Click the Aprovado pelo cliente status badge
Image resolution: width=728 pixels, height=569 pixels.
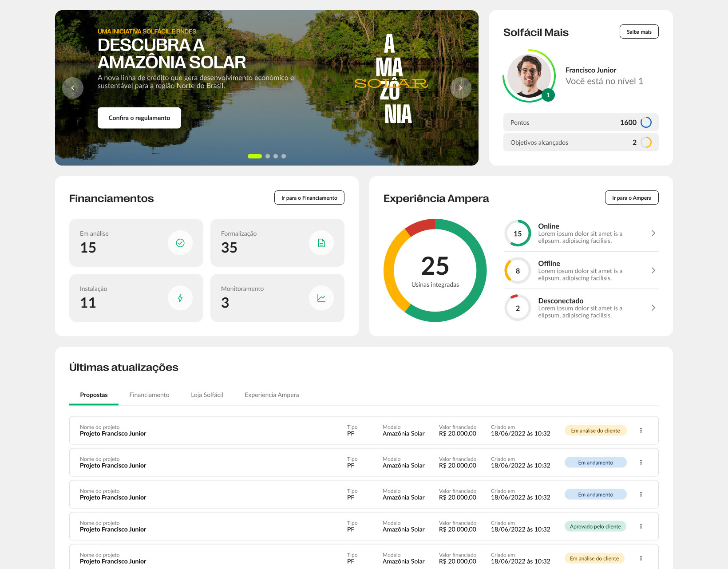coord(595,526)
